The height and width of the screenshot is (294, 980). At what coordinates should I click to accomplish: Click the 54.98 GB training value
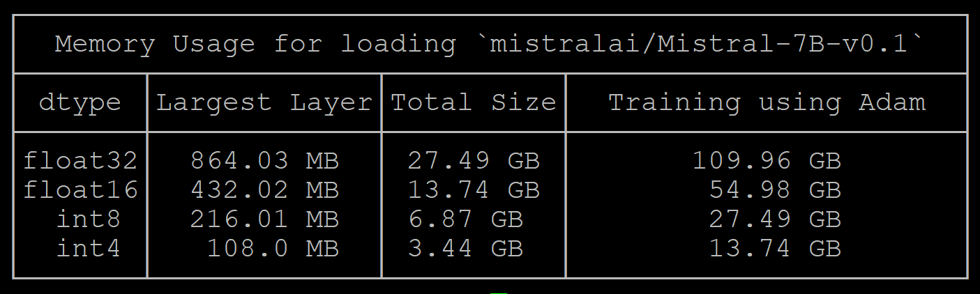pyautogui.click(x=775, y=189)
